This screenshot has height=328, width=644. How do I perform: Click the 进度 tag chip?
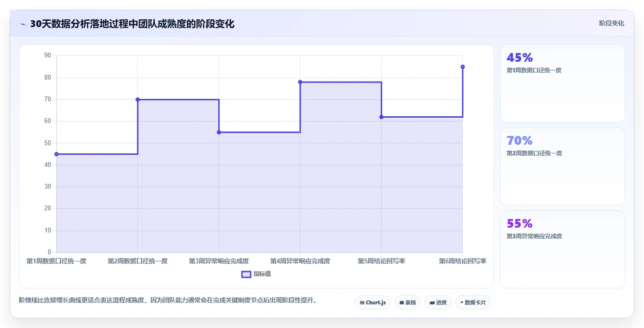point(438,302)
